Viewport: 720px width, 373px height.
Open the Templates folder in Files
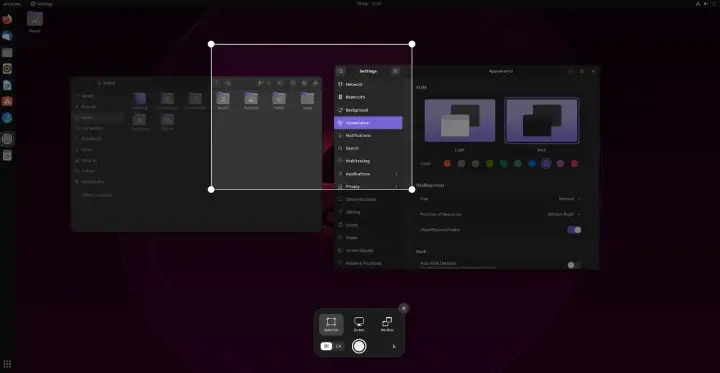pos(140,122)
